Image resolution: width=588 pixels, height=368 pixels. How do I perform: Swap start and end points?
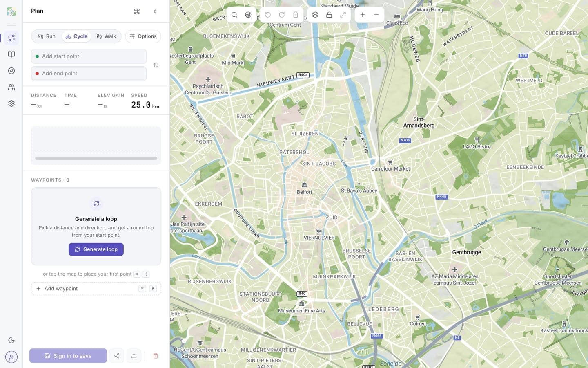click(x=156, y=65)
